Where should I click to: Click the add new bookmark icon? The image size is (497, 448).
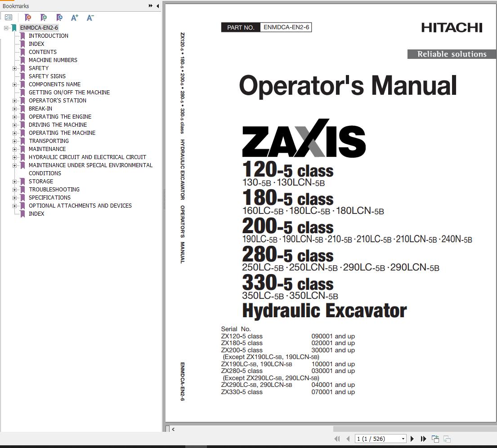click(x=44, y=18)
